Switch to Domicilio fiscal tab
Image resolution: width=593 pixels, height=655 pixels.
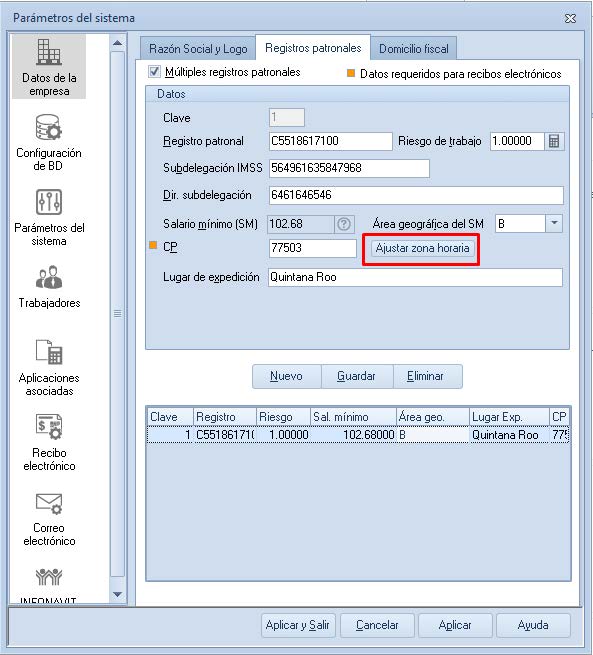[x=414, y=49]
